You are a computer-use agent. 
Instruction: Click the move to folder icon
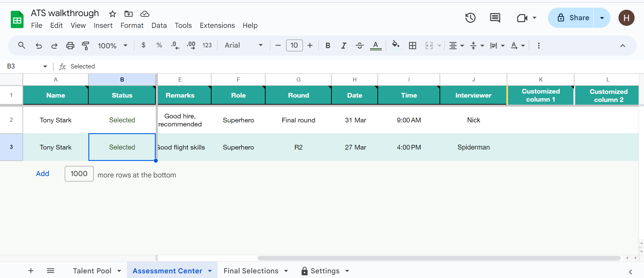[x=129, y=14]
